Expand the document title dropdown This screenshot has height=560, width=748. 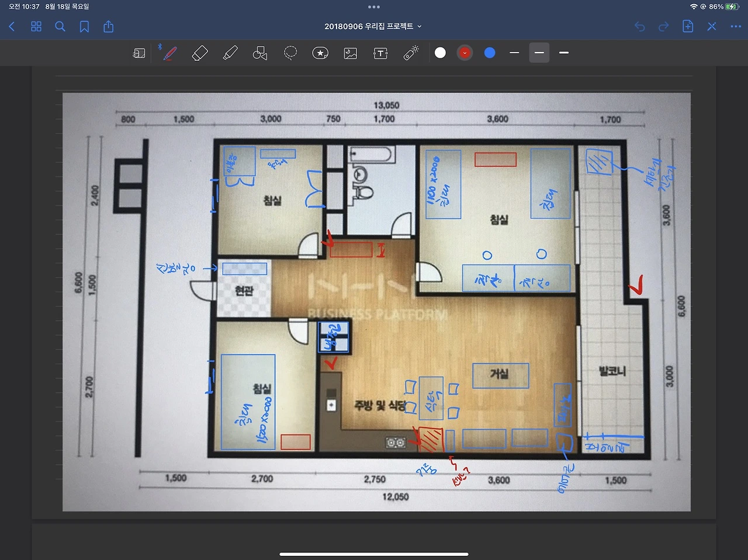373,26
